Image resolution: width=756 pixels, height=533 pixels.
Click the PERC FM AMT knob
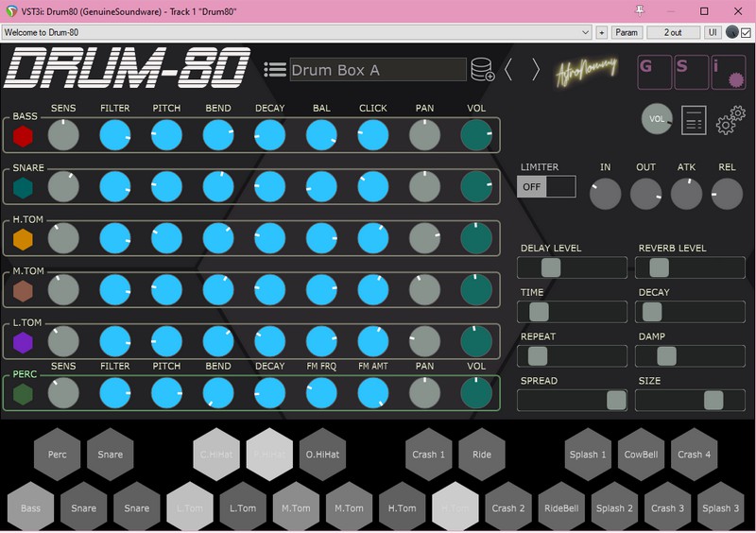[x=372, y=393]
